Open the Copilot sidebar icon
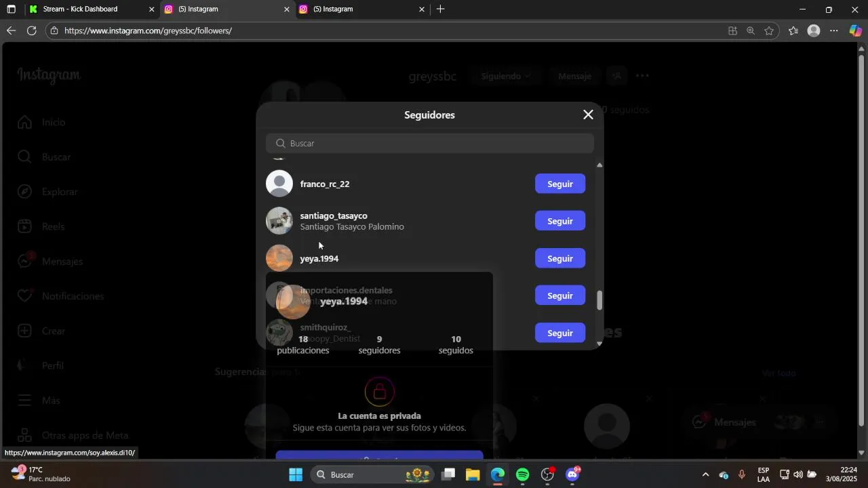 856,30
